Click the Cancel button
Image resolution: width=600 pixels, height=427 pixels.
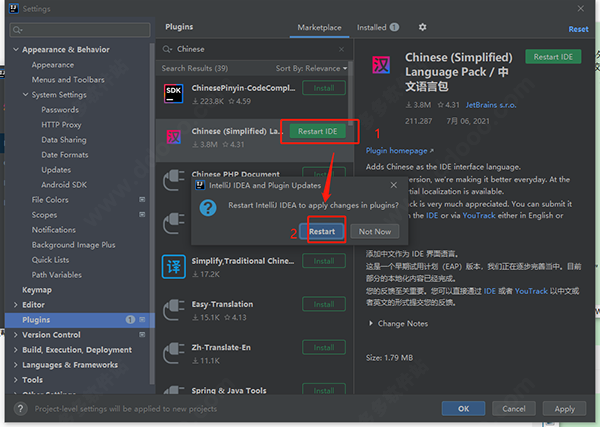[x=514, y=409]
